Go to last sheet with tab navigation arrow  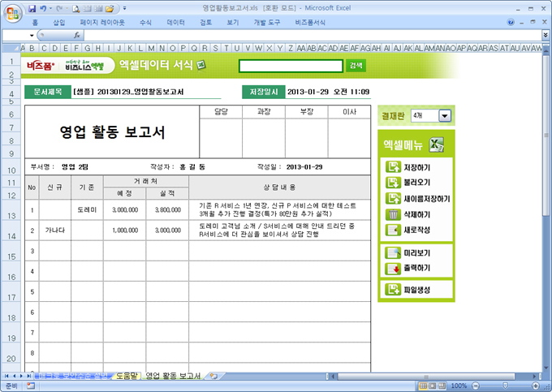pyautogui.click(x=28, y=376)
